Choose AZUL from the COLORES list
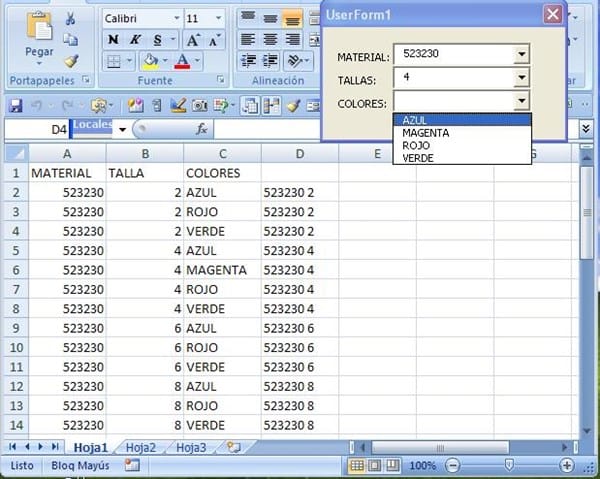This screenshot has height=479, width=600. (x=462, y=120)
